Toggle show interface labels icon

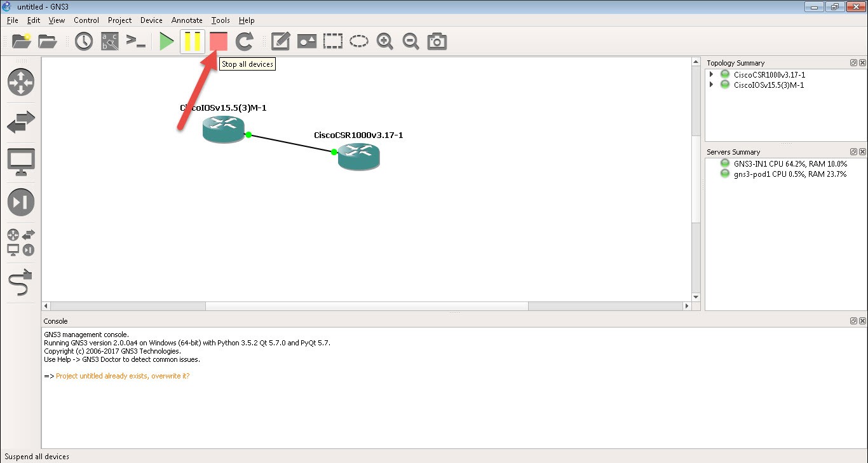[x=110, y=42]
